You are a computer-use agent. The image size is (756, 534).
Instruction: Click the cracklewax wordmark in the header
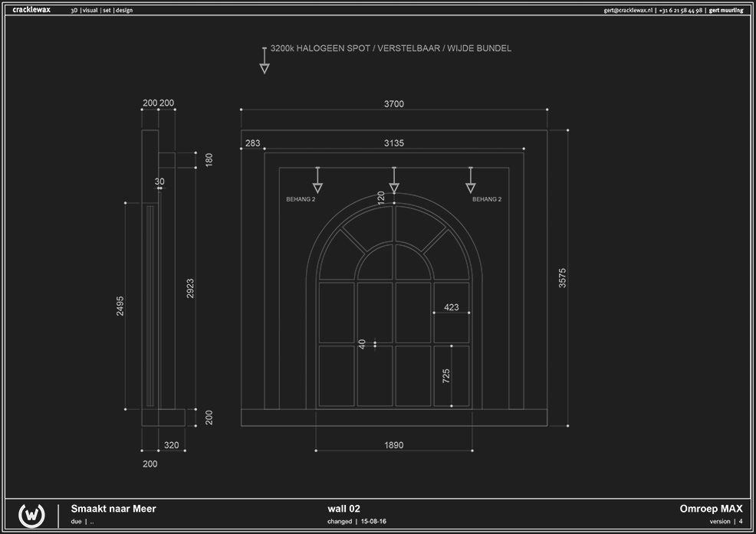click(31, 9)
